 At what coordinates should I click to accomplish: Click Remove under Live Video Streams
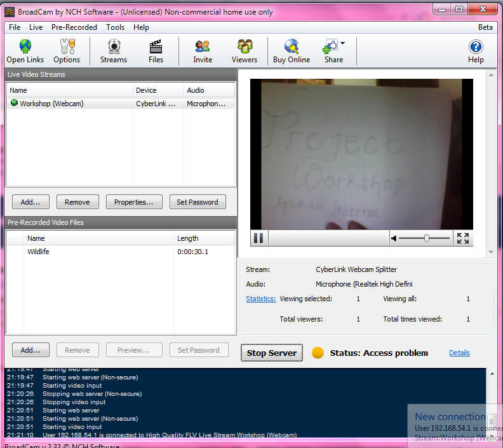[x=77, y=202]
